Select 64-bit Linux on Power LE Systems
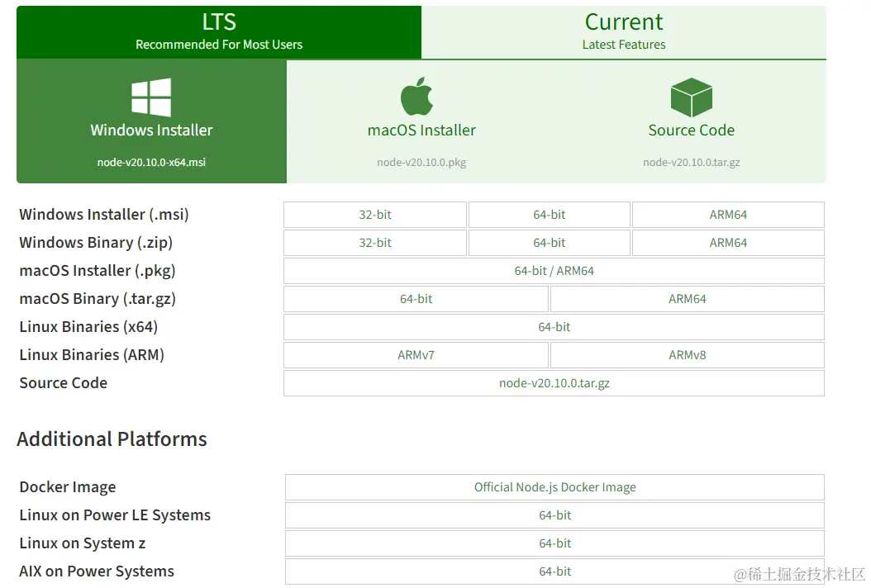This screenshot has width=871, height=588. pyautogui.click(x=555, y=515)
